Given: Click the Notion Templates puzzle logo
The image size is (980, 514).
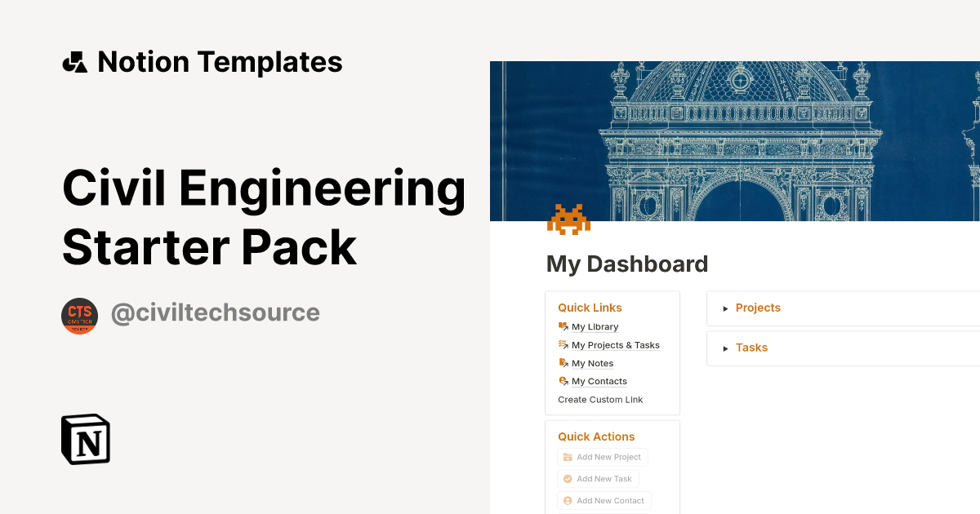Looking at the screenshot, I should 74,61.
